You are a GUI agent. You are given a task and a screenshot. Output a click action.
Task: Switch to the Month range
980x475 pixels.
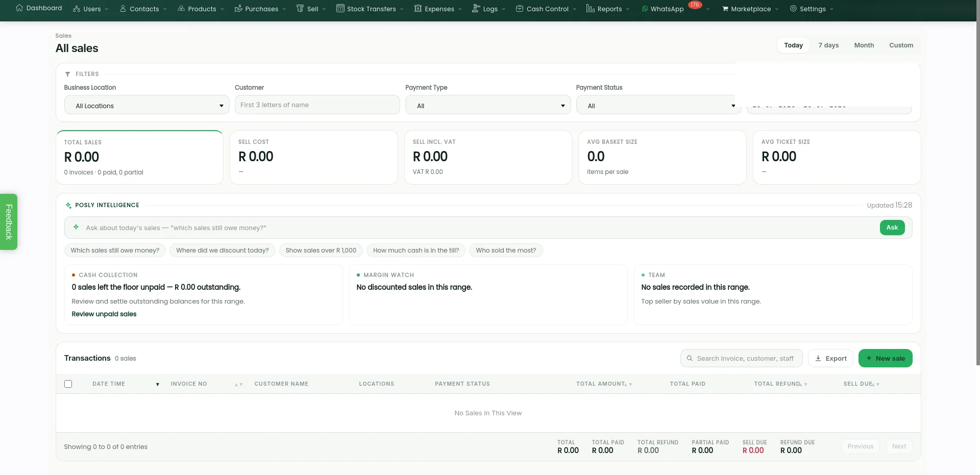tap(864, 45)
